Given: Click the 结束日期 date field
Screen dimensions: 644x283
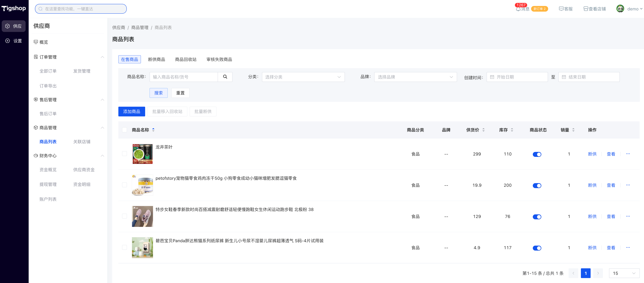Looking at the screenshot, I should click(589, 77).
